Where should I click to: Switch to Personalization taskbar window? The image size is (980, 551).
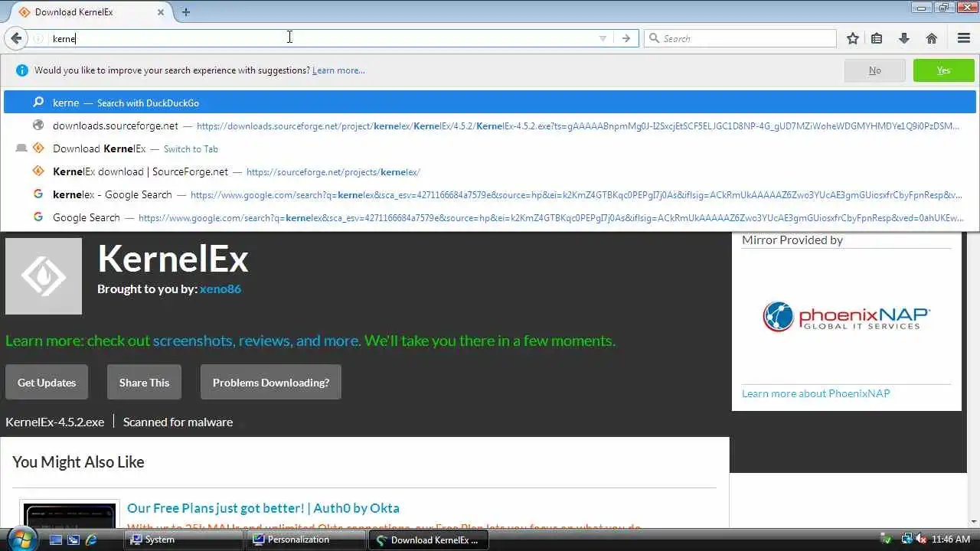pos(305,540)
